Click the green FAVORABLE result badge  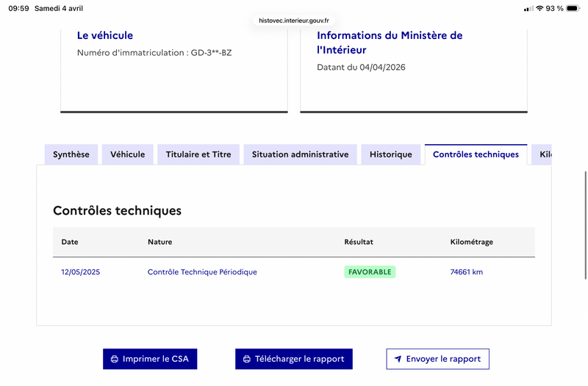(x=370, y=272)
